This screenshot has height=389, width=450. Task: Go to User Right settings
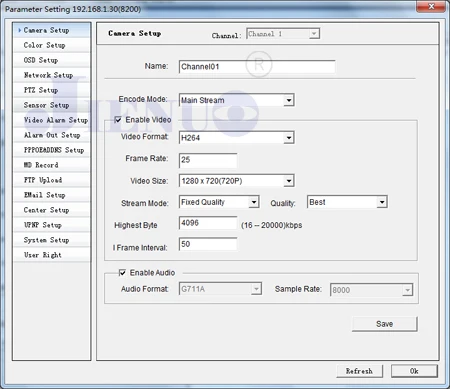52,255
